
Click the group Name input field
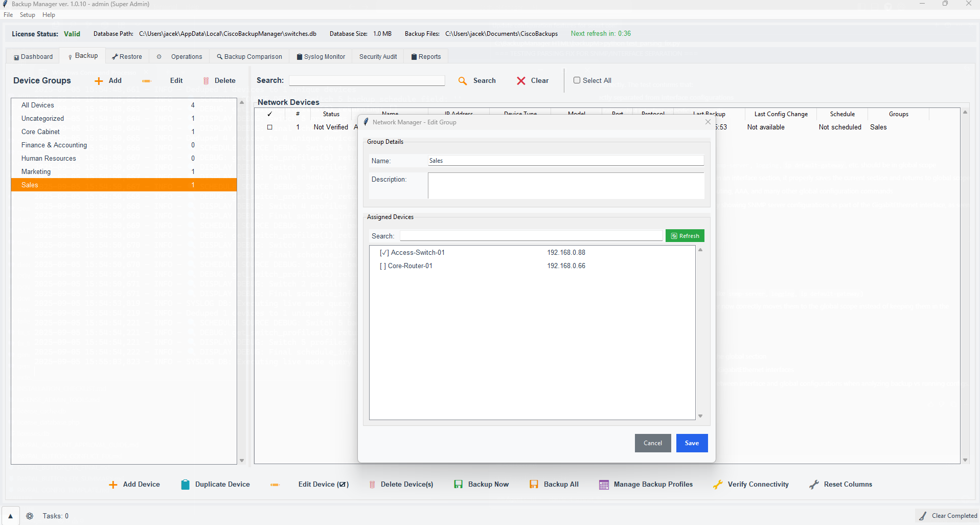click(x=566, y=161)
